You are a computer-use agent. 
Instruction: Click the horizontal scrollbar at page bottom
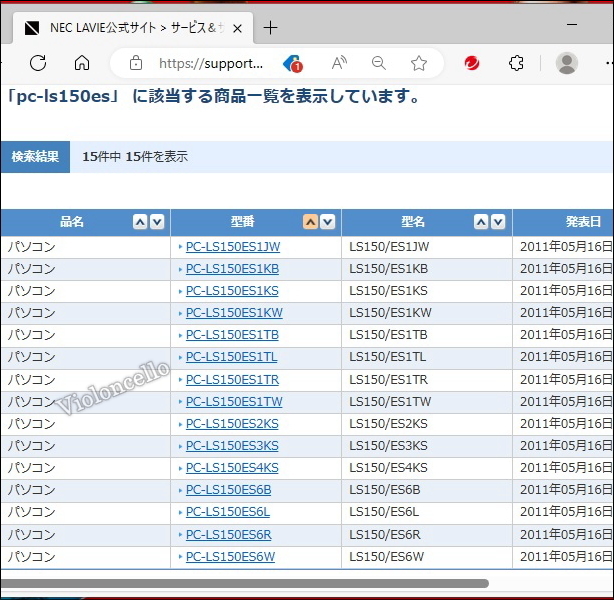click(245, 583)
